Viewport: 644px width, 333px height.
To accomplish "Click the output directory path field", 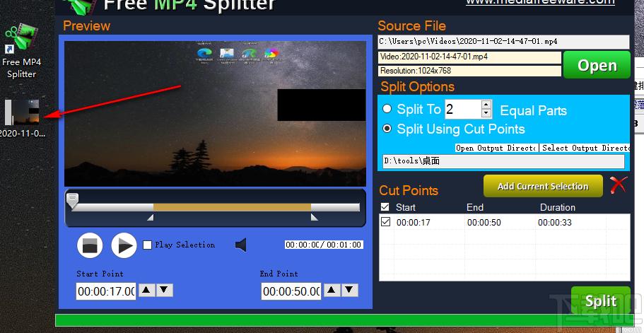I will (503, 161).
